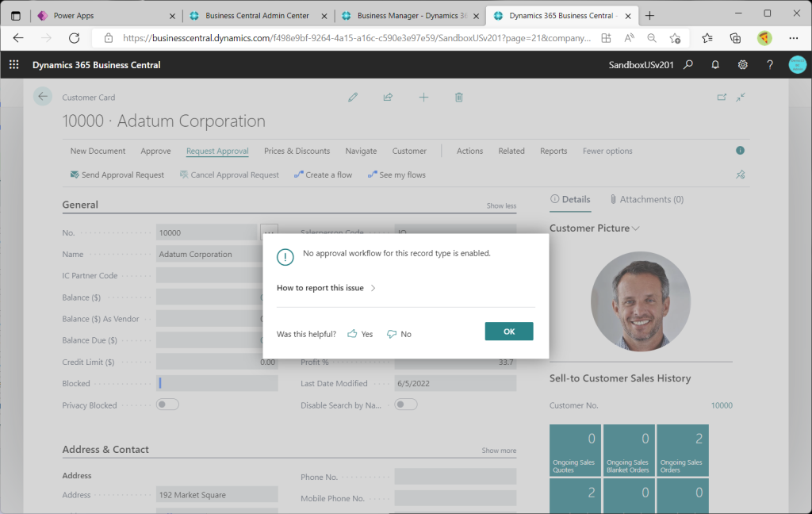Viewport: 812px width, 514px height.
Task: Toggle the Privacy Blocked switch
Action: [x=168, y=405]
